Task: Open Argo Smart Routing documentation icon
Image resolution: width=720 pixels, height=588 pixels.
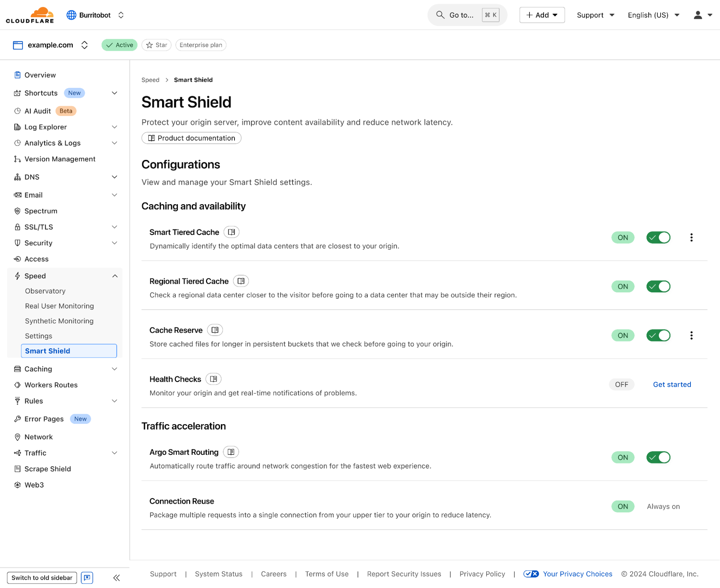Action: pyautogui.click(x=231, y=452)
